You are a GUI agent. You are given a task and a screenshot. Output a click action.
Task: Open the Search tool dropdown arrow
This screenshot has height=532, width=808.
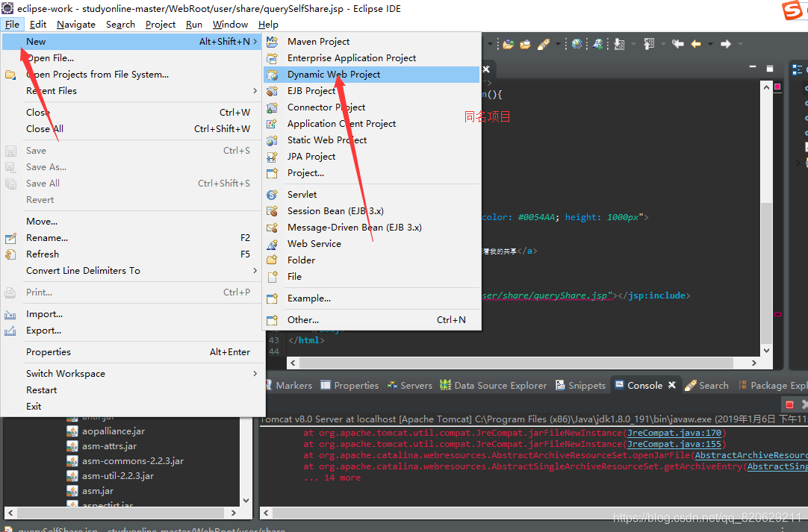(x=558, y=44)
